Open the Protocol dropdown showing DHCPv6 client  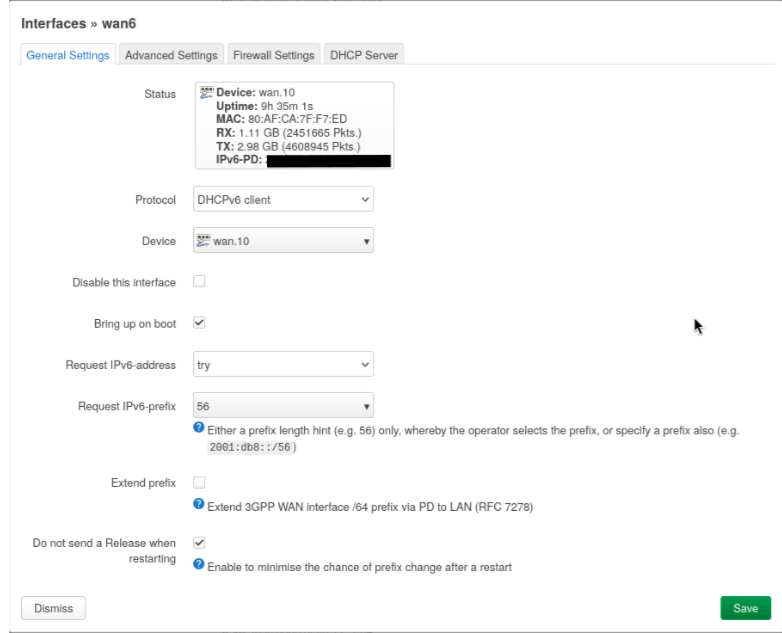tap(283, 200)
